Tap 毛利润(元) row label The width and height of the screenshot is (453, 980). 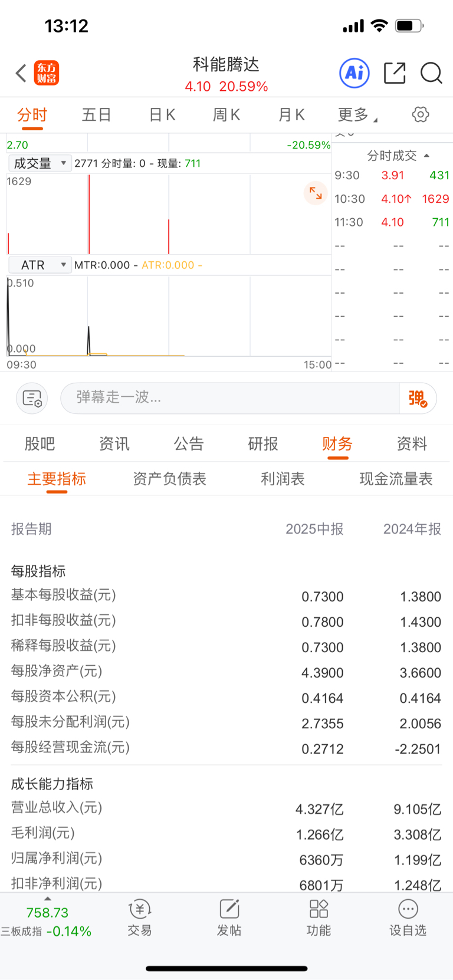point(43,833)
